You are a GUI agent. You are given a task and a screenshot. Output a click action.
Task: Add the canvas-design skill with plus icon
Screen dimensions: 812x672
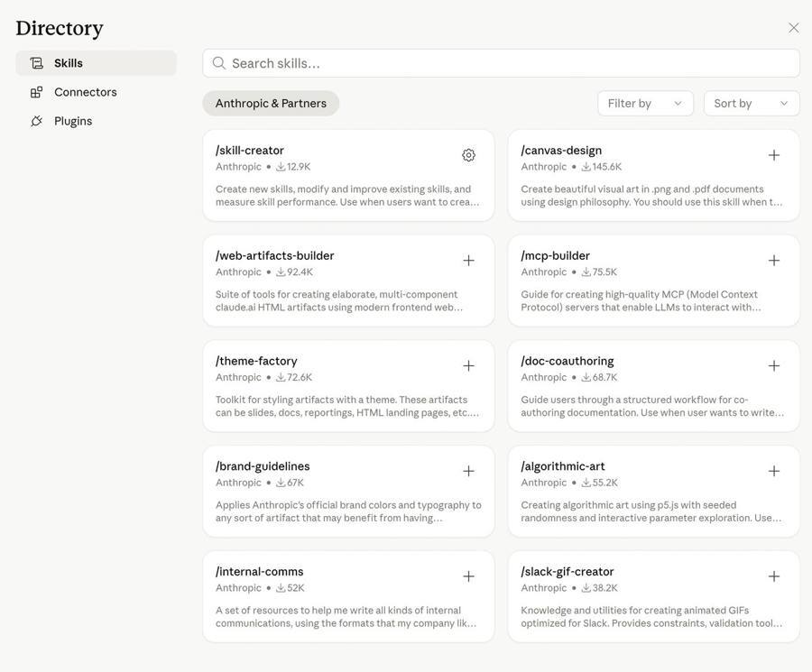774,155
